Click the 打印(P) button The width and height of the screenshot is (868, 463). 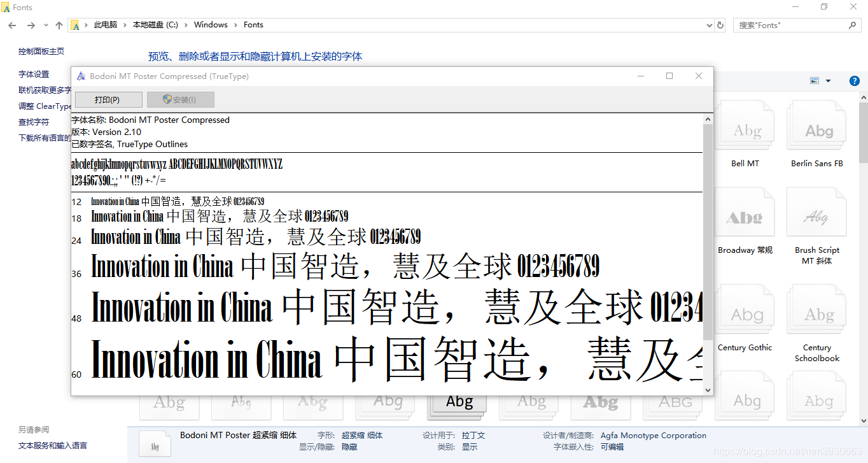[108, 100]
